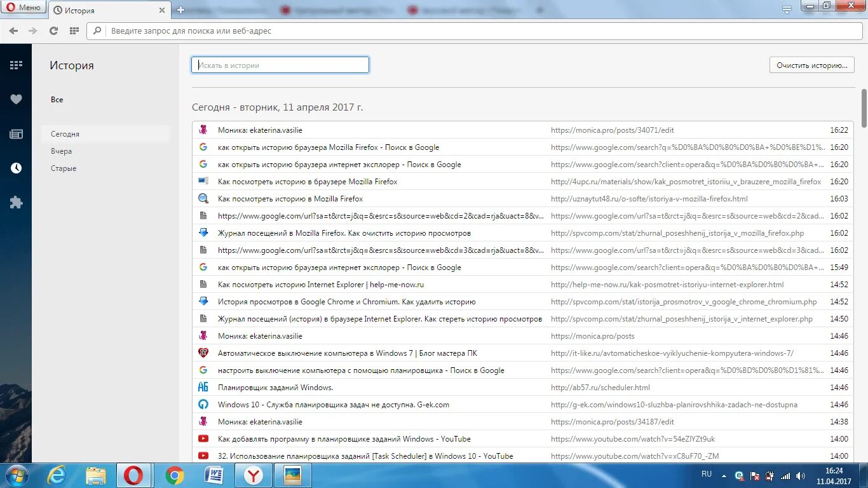Open Microsoft Word from taskbar

coord(214,475)
